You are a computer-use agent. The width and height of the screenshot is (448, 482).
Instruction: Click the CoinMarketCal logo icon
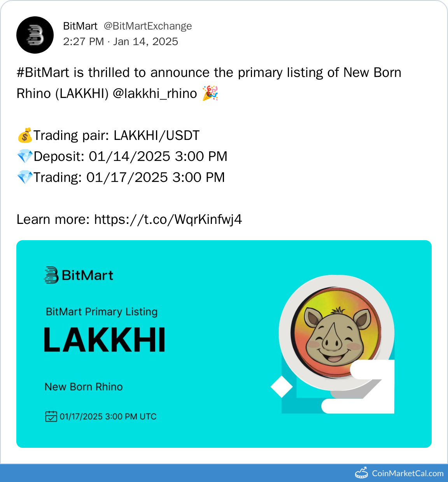[362, 473]
